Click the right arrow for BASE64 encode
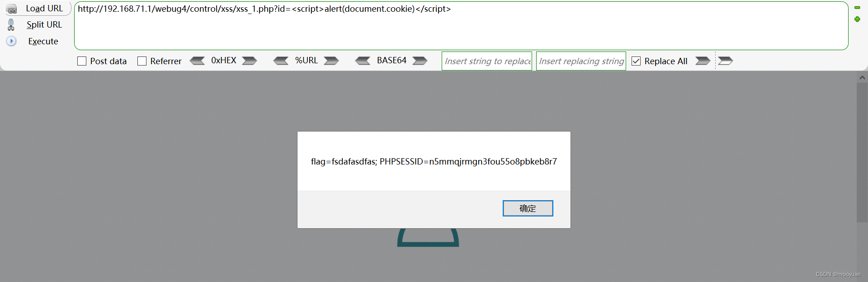 420,61
